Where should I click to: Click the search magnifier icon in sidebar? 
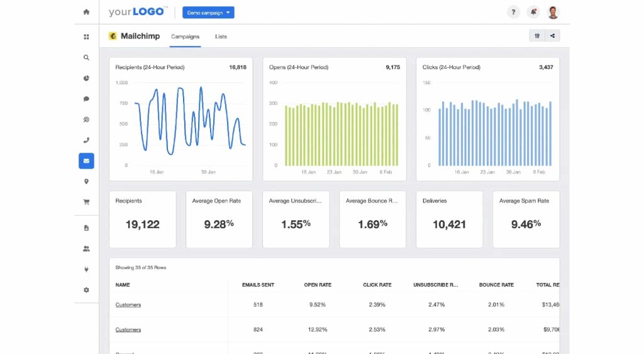click(86, 57)
